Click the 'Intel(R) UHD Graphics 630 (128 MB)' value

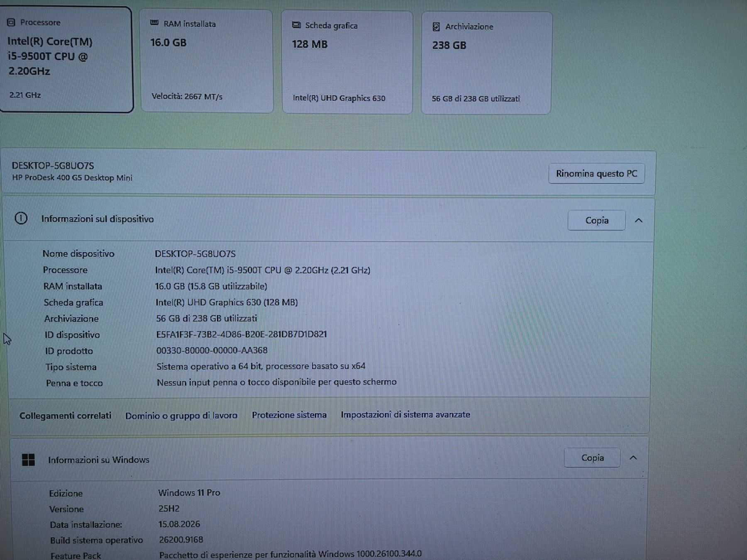(x=227, y=302)
